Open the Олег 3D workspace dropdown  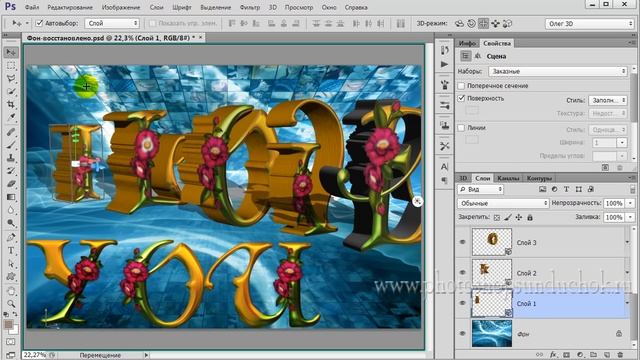589,24
